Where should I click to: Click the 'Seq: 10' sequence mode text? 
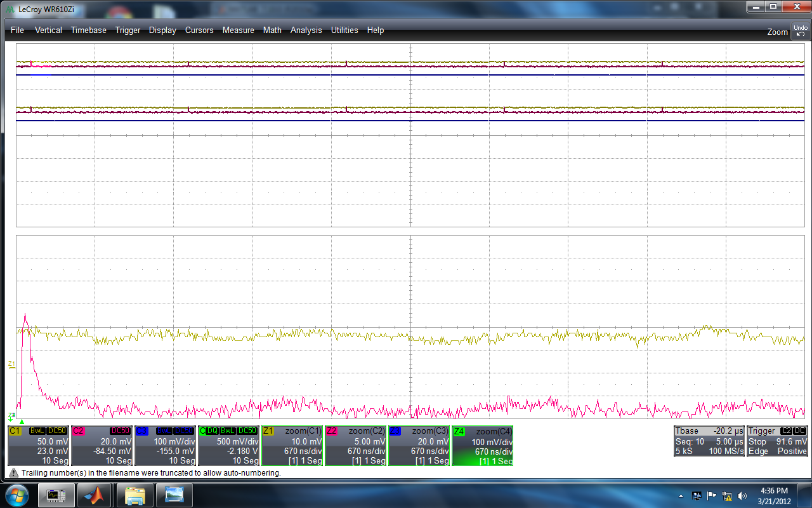click(x=689, y=441)
